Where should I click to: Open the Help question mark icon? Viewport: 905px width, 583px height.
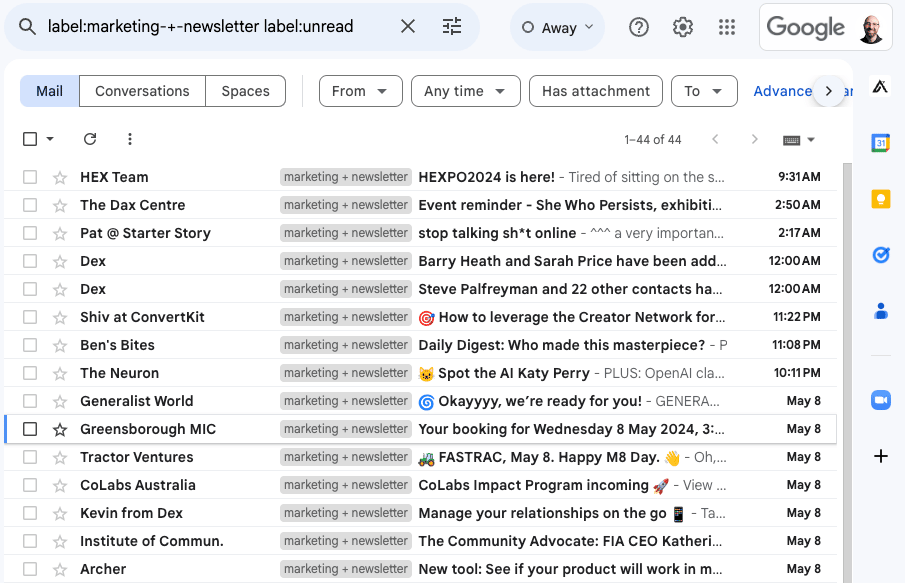point(639,27)
